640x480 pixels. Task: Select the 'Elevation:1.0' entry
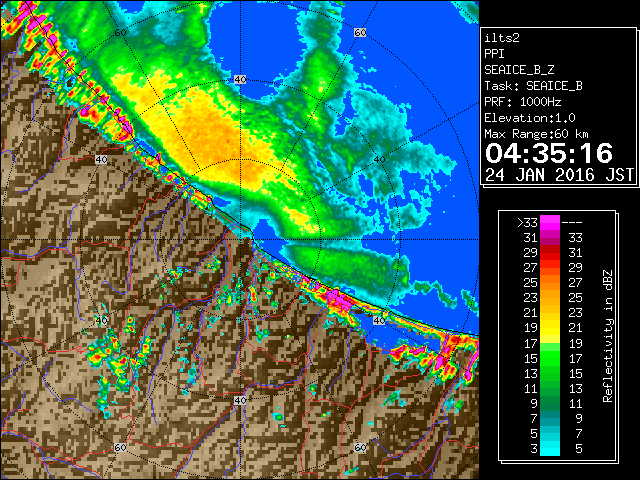(x=530, y=118)
